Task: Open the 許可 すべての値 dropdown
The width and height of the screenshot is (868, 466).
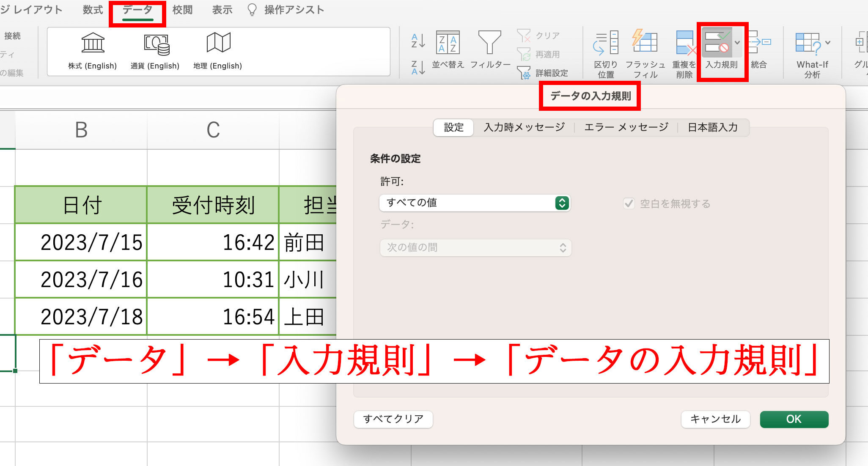Action: point(475,203)
